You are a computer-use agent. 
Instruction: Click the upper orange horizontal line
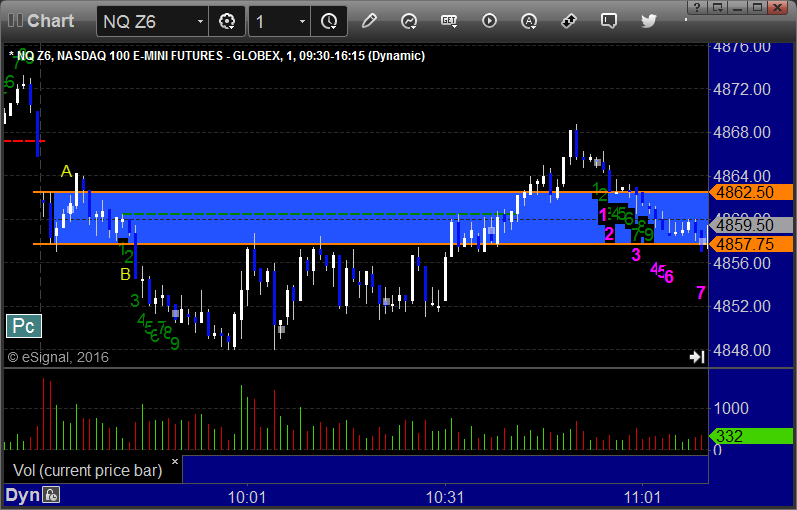pyautogui.click(x=370, y=192)
